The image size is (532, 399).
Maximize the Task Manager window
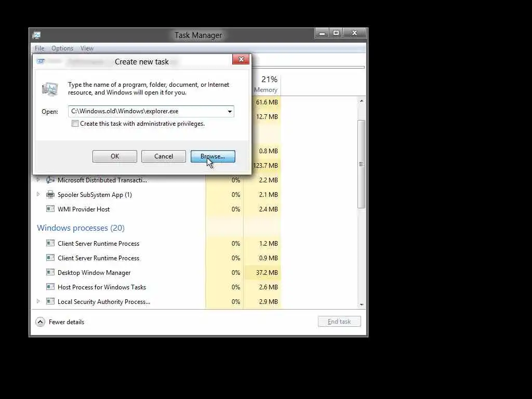tap(336, 33)
